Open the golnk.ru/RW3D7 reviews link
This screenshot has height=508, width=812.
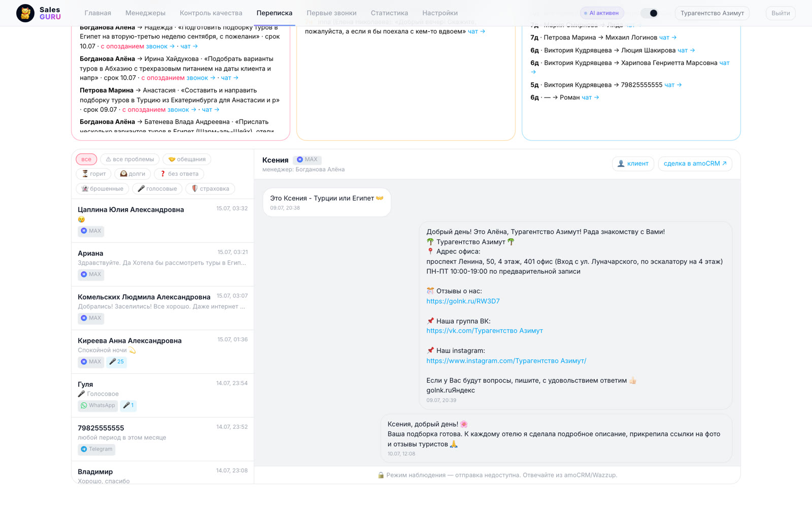[463, 301]
